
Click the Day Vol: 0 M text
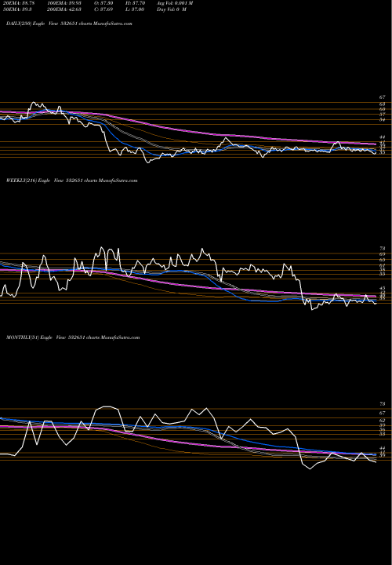(x=172, y=9)
